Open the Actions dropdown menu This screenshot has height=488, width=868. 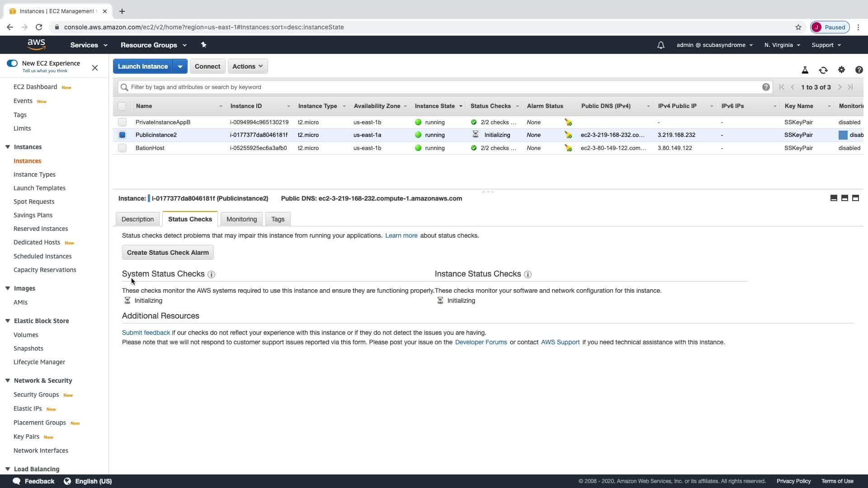click(x=248, y=66)
